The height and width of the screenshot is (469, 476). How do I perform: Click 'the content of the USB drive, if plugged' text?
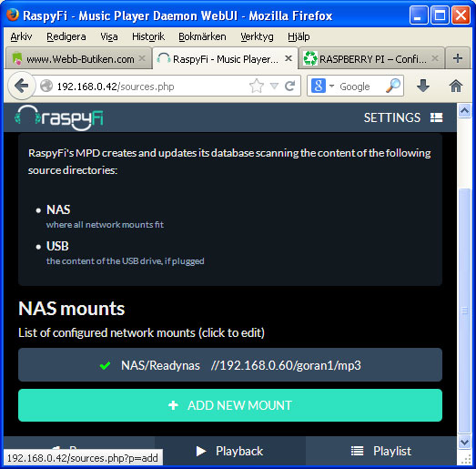point(126,261)
